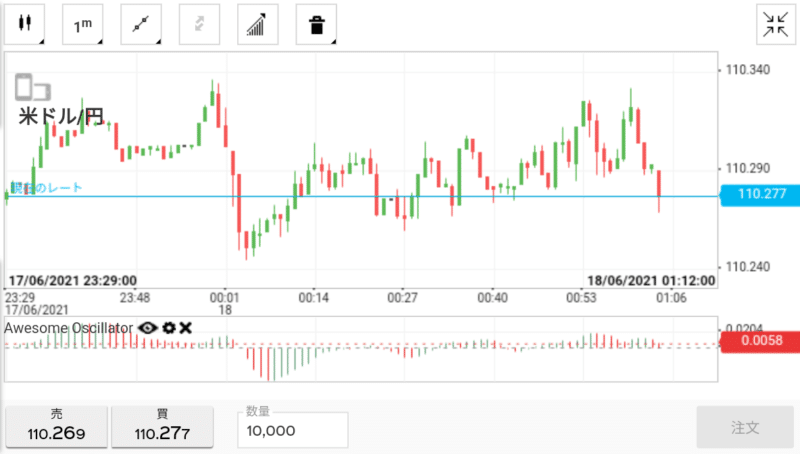The height and width of the screenshot is (454, 800).
Task: Click the 00:27 time axis marker
Action: (402, 297)
